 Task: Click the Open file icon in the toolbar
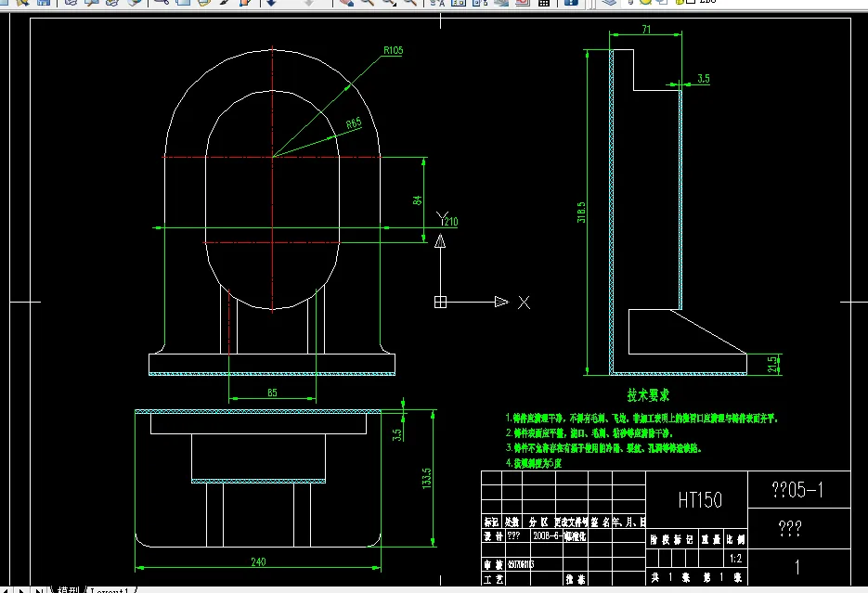point(22,3)
